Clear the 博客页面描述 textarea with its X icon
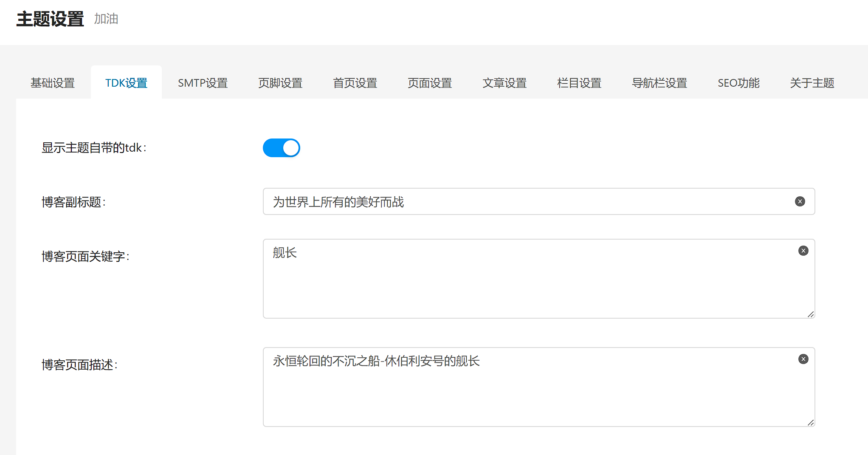Image resolution: width=868 pixels, height=455 pixels. point(803,359)
